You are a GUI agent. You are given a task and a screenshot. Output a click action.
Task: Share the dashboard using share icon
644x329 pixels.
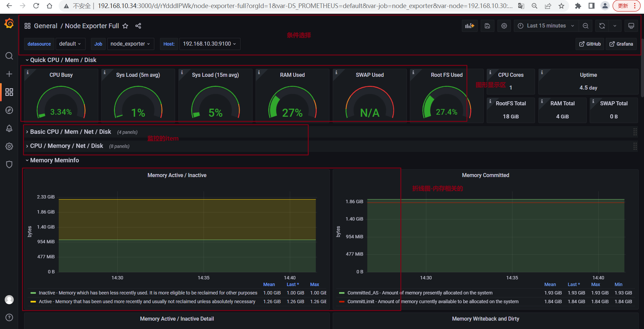coord(138,26)
